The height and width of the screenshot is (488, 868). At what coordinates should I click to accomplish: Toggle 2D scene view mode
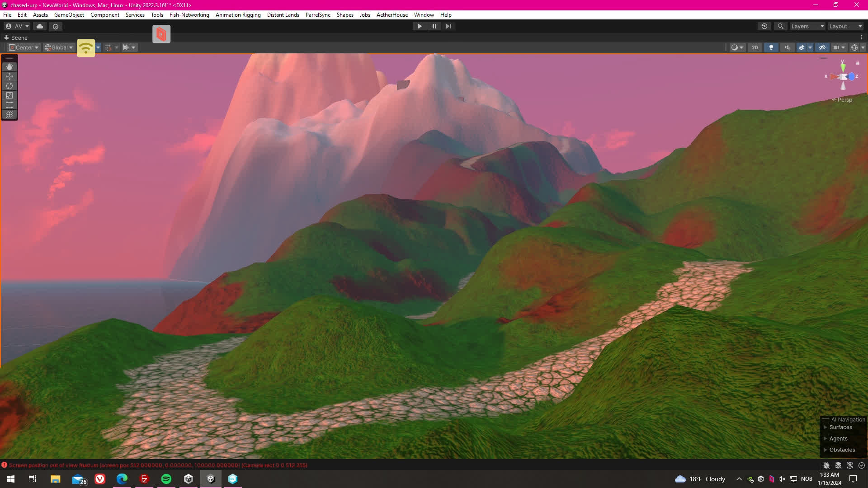[x=755, y=47]
